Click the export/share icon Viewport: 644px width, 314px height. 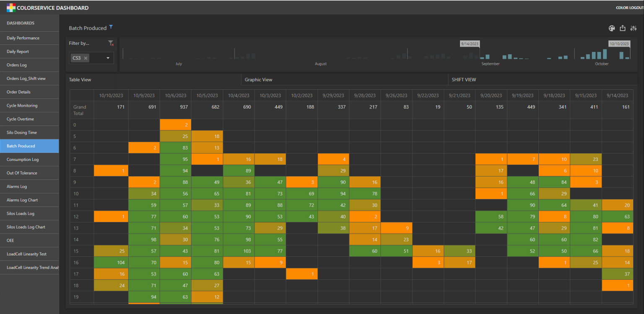click(x=623, y=28)
